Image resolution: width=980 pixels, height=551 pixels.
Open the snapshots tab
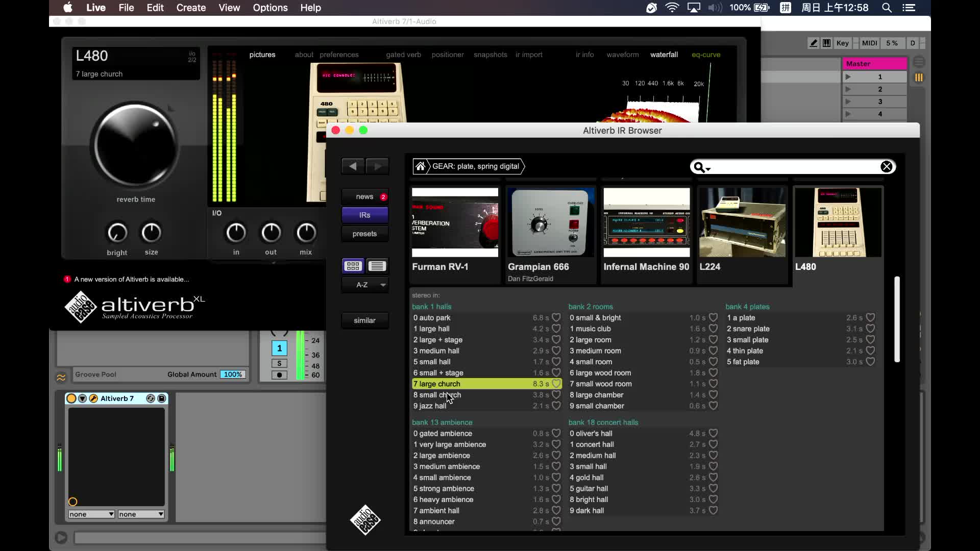[x=491, y=55]
